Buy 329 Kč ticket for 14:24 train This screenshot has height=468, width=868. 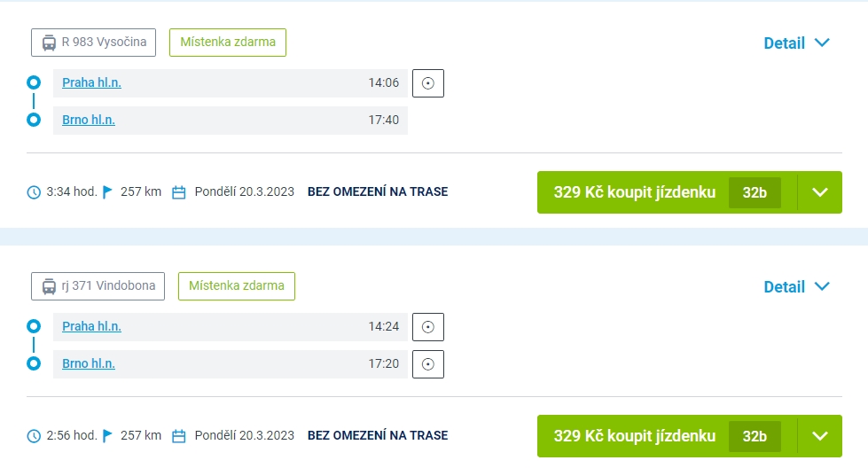coord(635,436)
